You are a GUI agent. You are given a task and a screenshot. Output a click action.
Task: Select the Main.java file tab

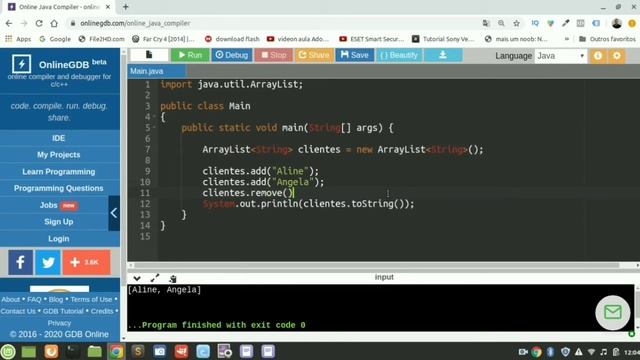157,71
